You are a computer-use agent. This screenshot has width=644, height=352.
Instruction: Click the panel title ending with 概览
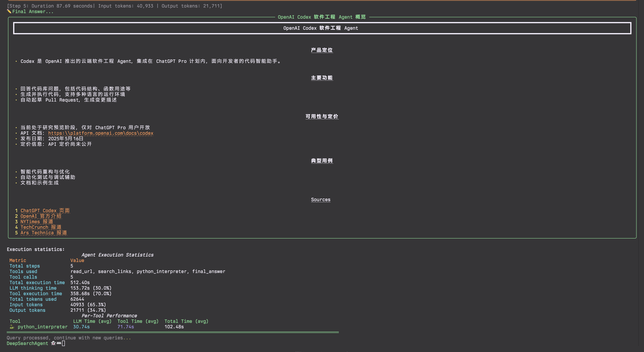pos(322,17)
